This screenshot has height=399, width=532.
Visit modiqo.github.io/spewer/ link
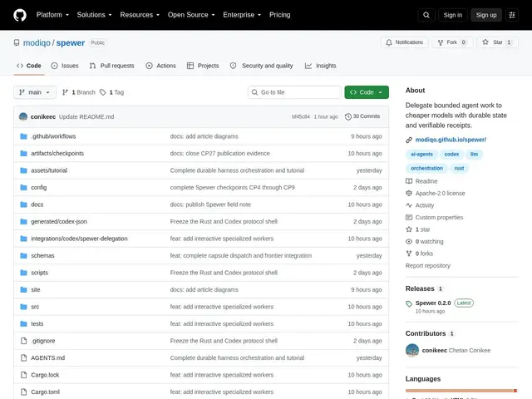[x=451, y=140]
